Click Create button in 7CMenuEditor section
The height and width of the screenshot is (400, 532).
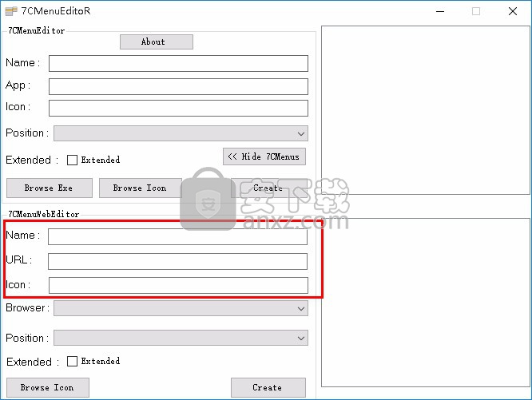point(268,188)
